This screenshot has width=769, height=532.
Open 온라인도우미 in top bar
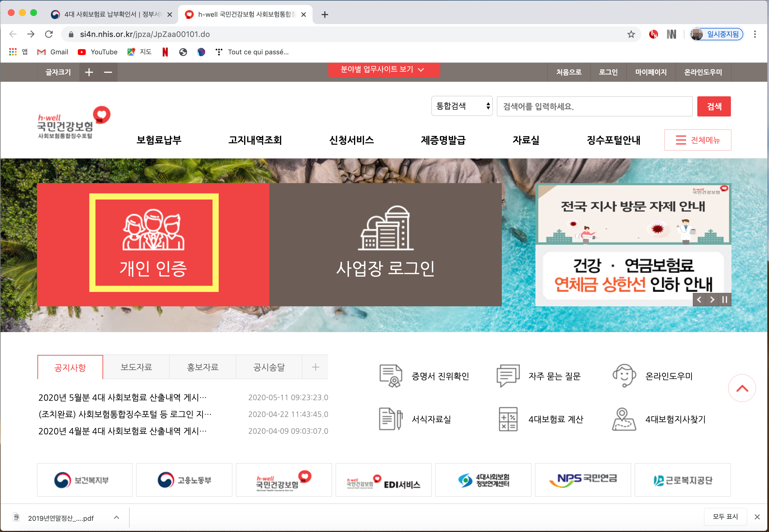pyautogui.click(x=703, y=72)
